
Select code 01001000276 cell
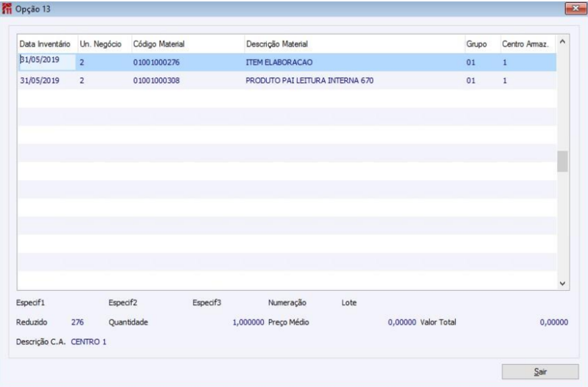157,62
